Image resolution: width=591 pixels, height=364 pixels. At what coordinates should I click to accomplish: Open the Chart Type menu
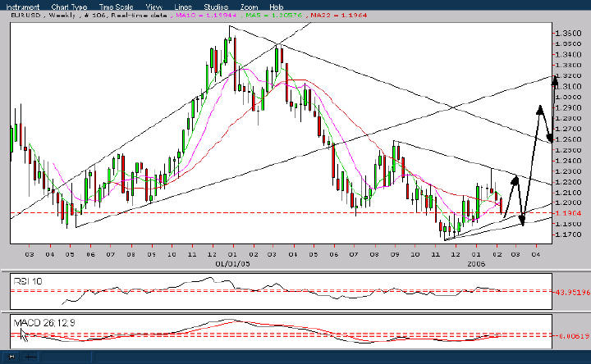(69, 7)
